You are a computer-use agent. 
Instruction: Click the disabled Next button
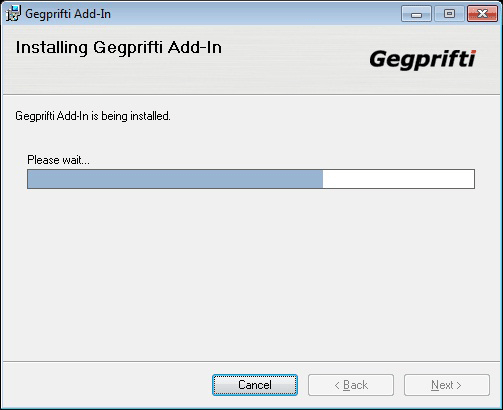pyautogui.click(x=447, y=385)
